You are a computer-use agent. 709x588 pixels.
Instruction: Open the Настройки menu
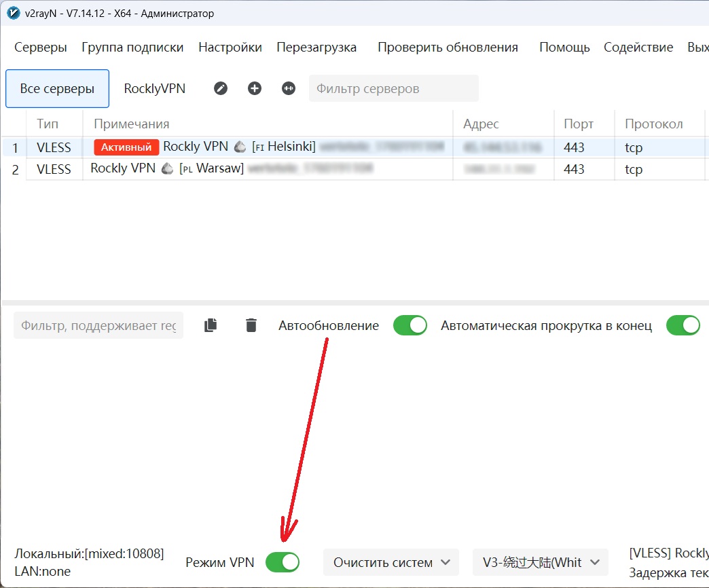pos(230,48)
